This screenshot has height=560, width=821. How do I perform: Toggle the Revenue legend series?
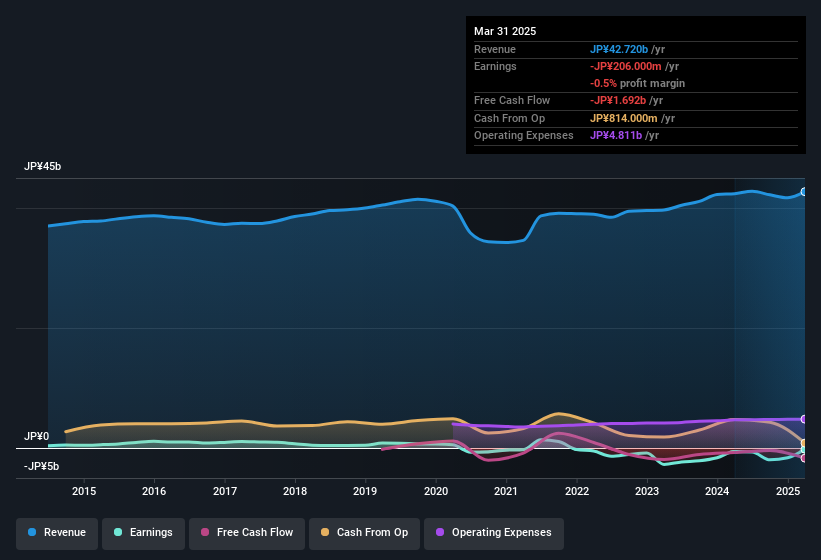[x=57, y=533]
